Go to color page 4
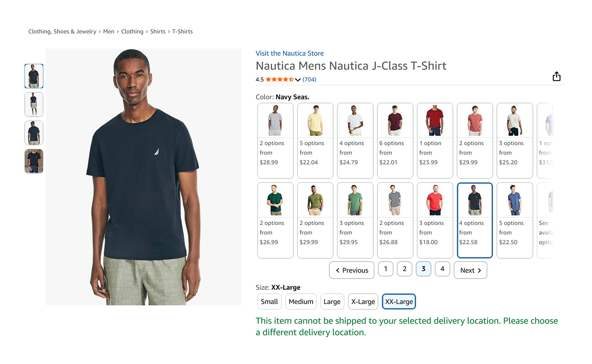Viewport: 592px width, 364px height. tap(442, 269)
